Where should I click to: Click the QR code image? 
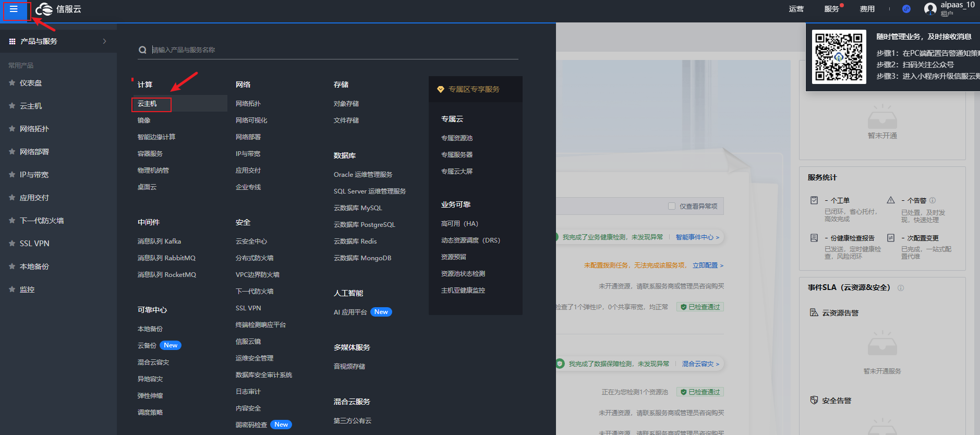pyautogui.click(x=839, y=57)
